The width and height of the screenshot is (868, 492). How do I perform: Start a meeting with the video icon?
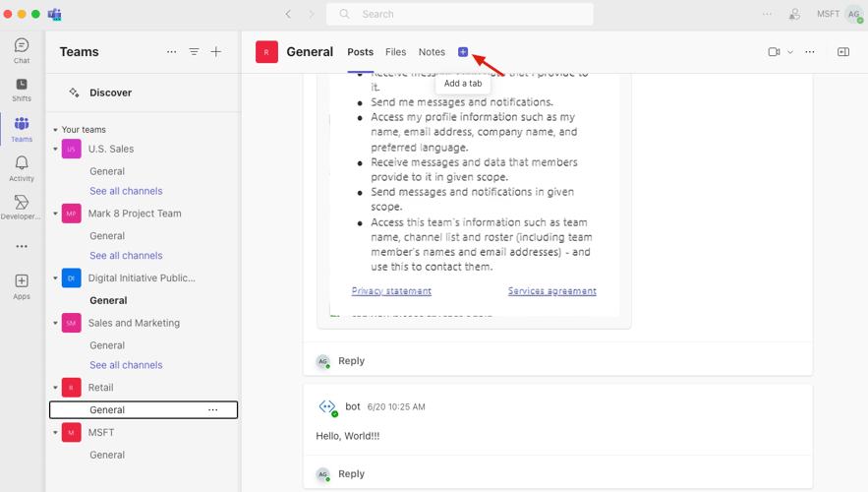pyautogui.click(x=774, y=52)
